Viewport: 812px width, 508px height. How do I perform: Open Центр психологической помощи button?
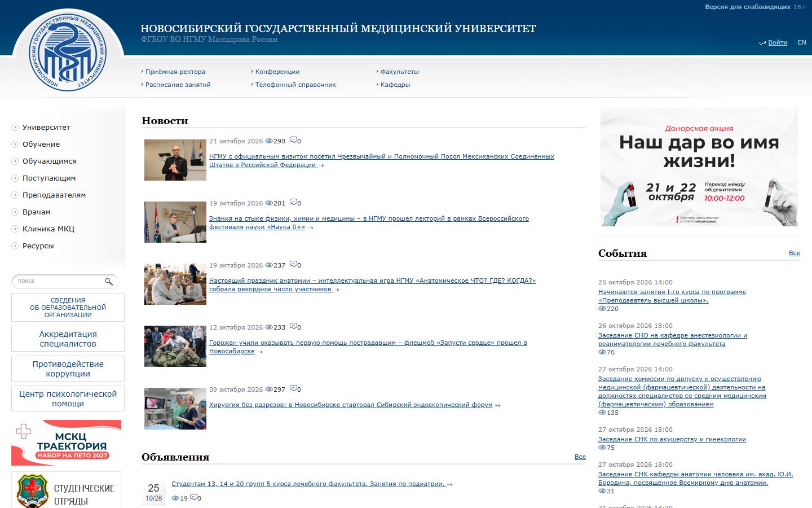pyautogui.click(x=68, y=398)
